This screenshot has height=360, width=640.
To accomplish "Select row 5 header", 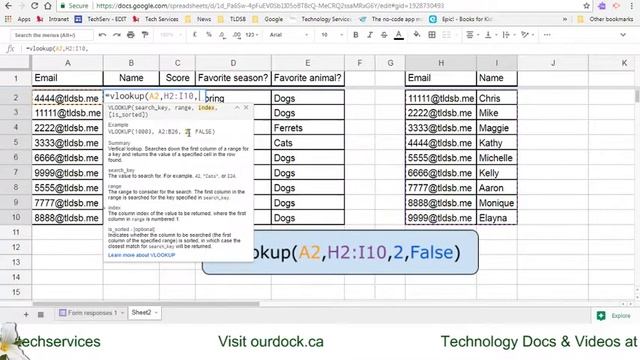I will coord(16,142).
